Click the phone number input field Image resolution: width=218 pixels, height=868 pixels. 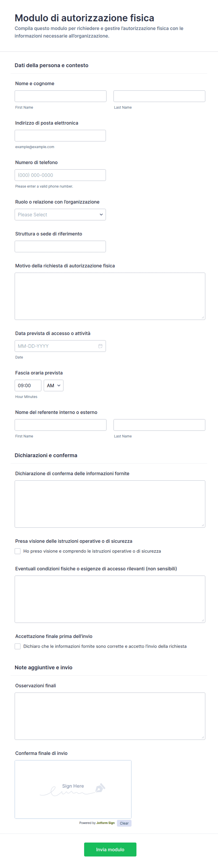point(60,175)
